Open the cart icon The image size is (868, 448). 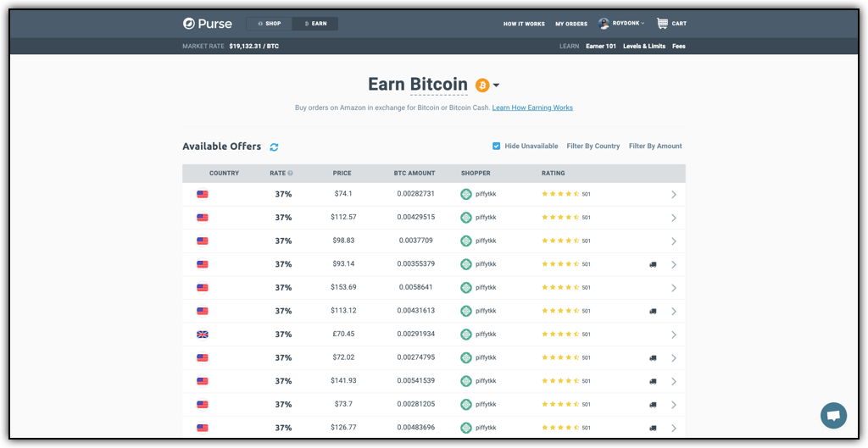click(662, 23)
